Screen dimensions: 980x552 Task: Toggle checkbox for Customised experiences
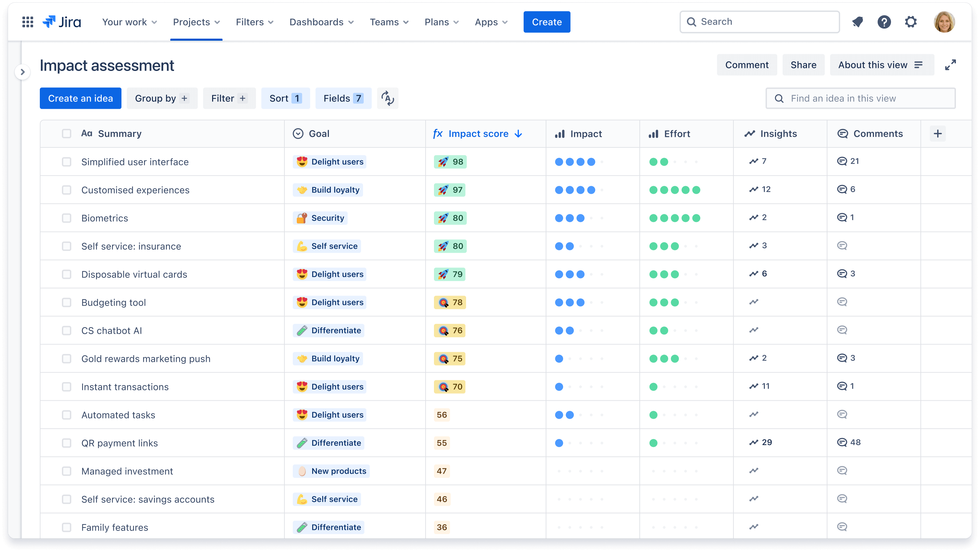click(67, 189)
